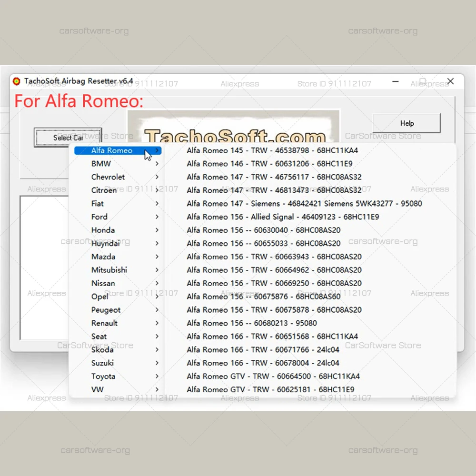Choose Alfa Romeo 156 TRW 60663943

pyautogui.click(x=274, y=257)
